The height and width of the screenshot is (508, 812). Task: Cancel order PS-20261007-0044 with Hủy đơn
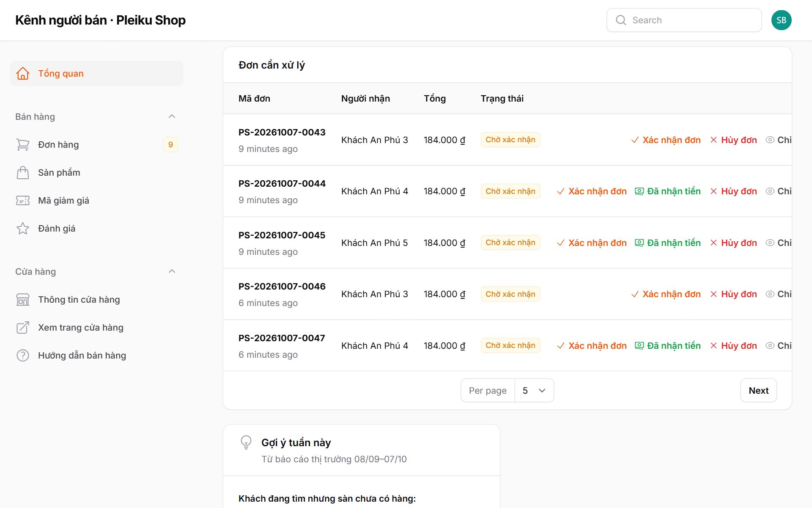point(734,191)
